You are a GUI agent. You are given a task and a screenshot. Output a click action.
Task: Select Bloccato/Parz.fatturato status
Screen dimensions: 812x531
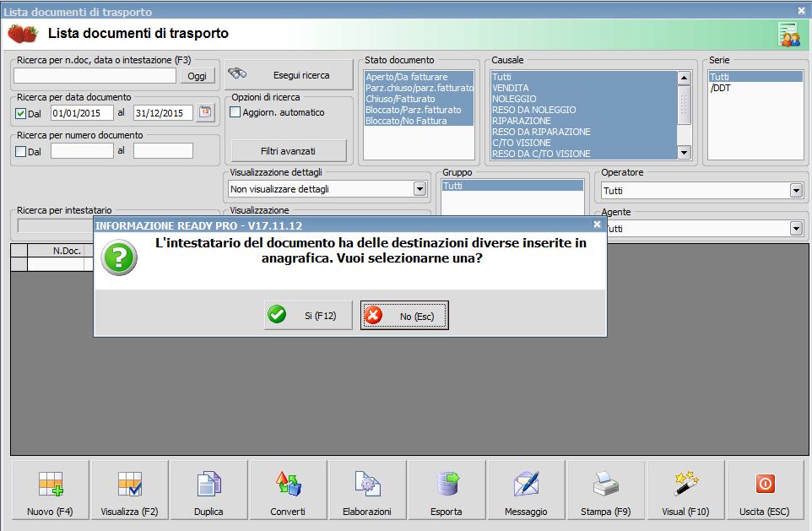[x=419, y=110]
